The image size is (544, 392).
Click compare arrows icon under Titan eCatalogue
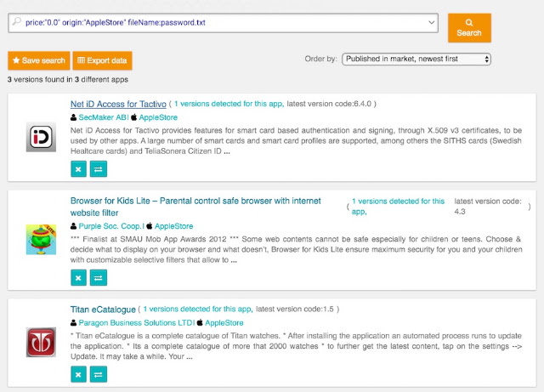point(99,374)
